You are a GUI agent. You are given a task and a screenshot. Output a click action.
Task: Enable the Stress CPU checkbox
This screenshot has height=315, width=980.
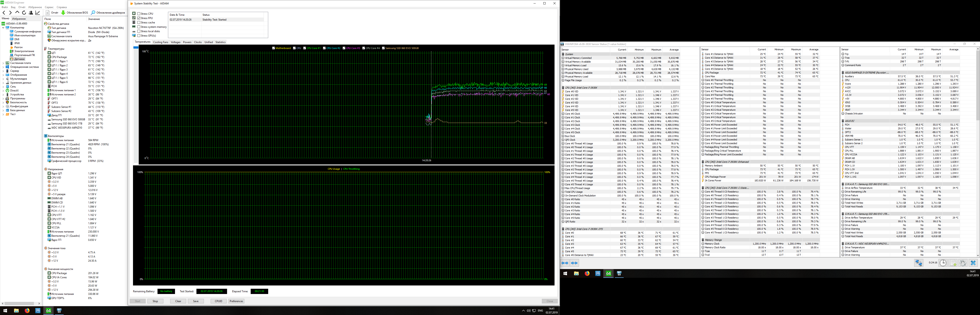coord(139,14)
